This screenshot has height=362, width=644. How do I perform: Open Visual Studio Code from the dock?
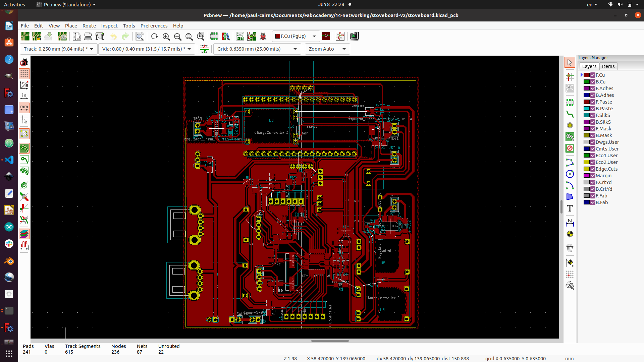[9, 160]
